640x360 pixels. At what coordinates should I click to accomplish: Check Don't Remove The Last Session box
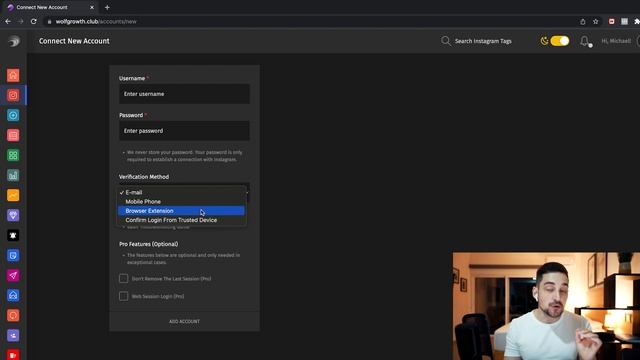point(123,278)
